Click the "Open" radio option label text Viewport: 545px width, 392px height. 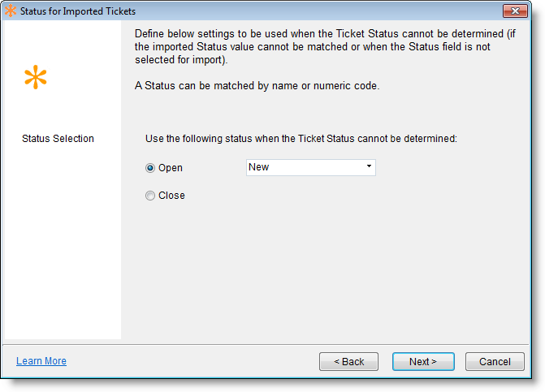[x=171, y=168]
